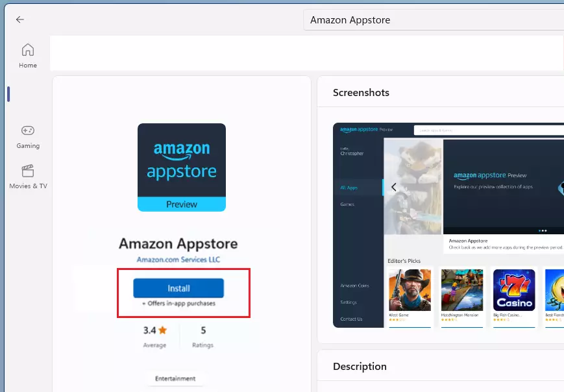Viewport: 564px width, 392px height.
Task: Click the Description section heading
Action: 360,367
